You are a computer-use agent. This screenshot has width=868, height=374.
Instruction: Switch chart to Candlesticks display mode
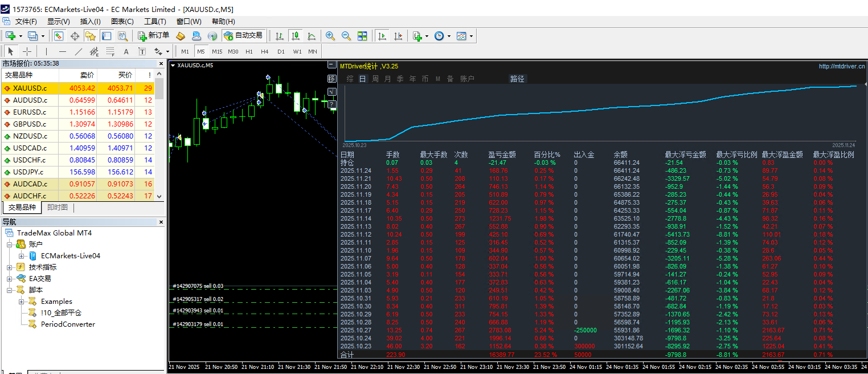(296, 36)
